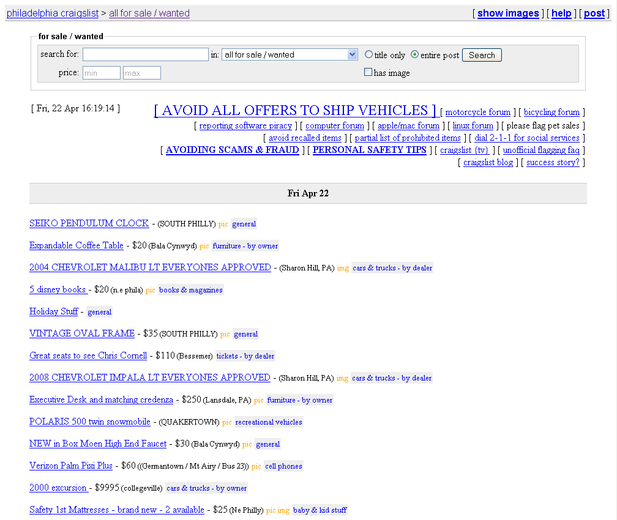The height and width of the screenshot is (520, 617).
Task: Visit the bicycling forum link
Action: click(551, 112)
